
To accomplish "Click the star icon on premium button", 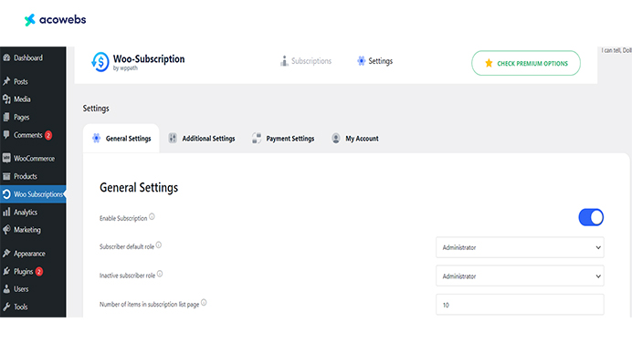I will tap(489, 63).
